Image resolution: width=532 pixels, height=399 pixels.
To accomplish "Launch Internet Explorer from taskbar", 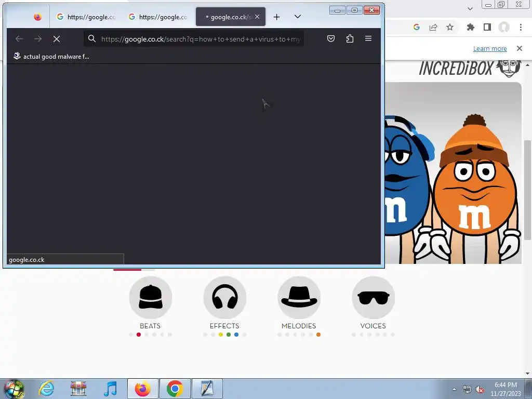I will click(46, 389).
